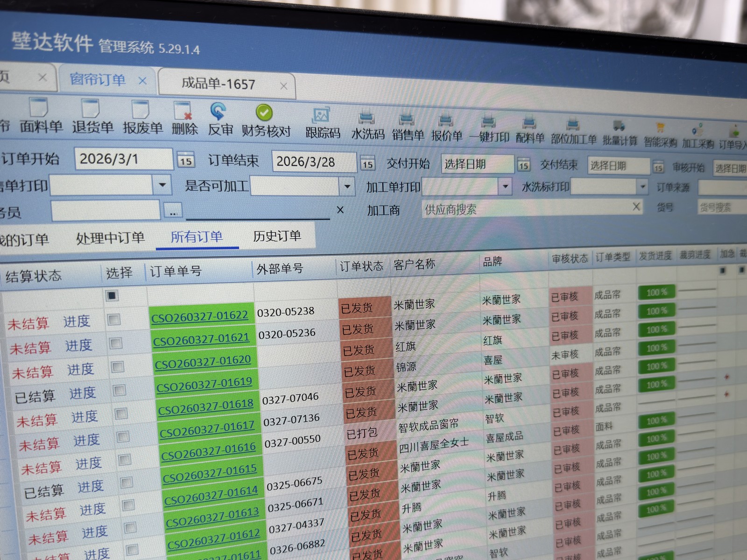Close the 成品单-1657 tab

point(283,86)
